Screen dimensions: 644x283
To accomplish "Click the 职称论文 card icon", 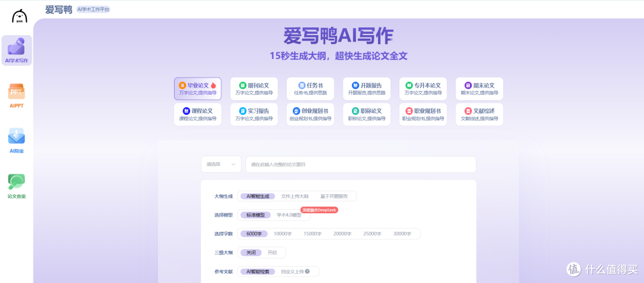I will (355, 111).
